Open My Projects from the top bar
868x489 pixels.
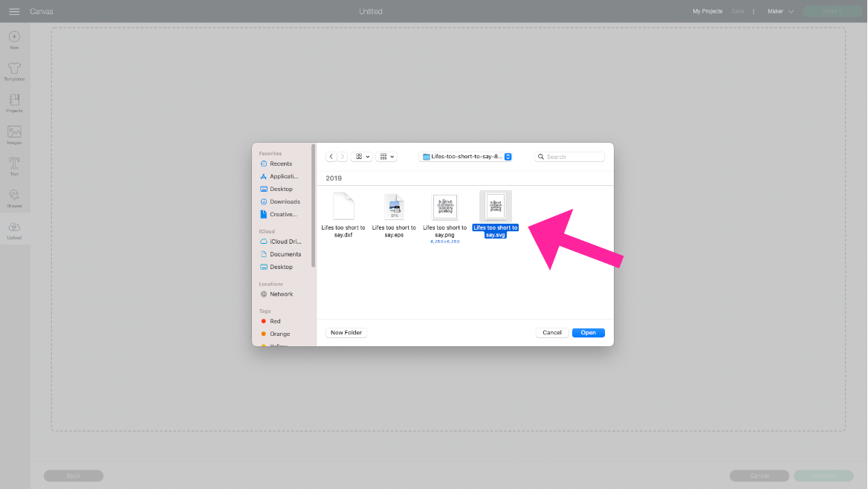[707, 11]
